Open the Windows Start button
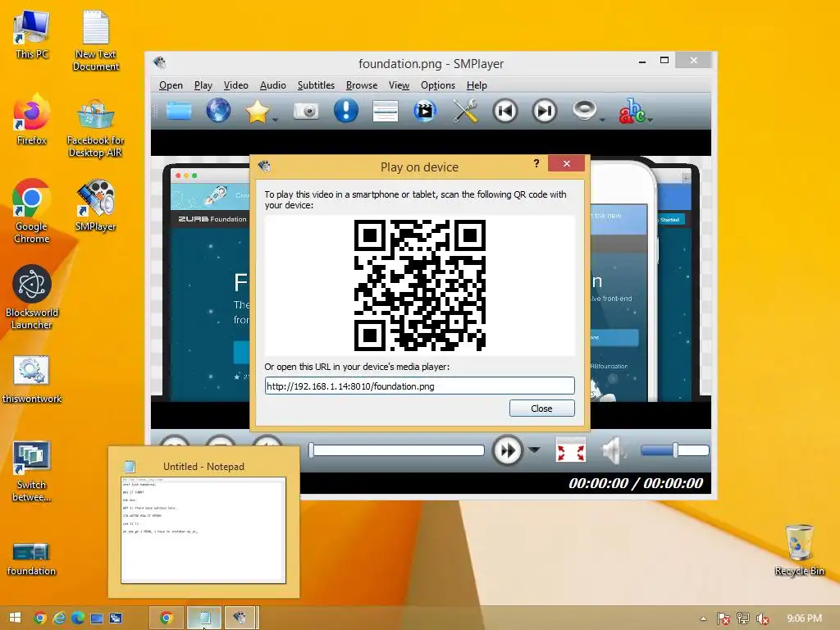The image size is (840, 630). pyautogui.click(x=15, y=618)
